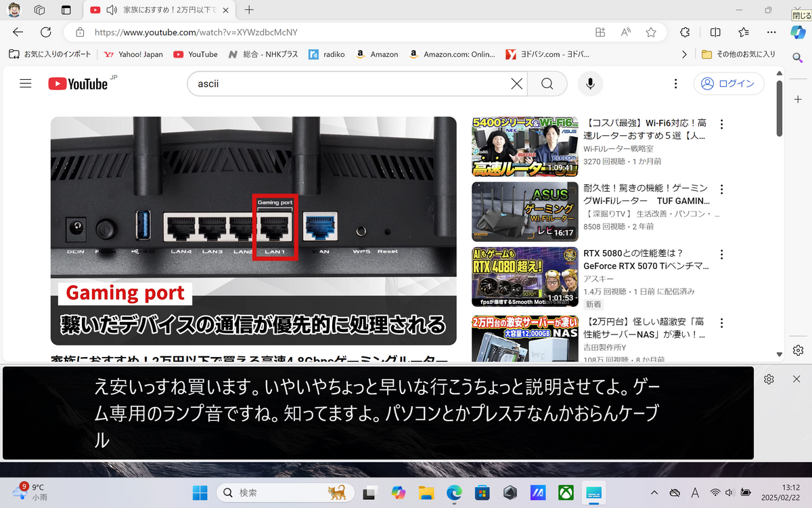Open the ASUS TUF Gaming router thumbnail
The height and width of the screenshot is (508, 812).
pyautogui.click(x=525, y=211)
